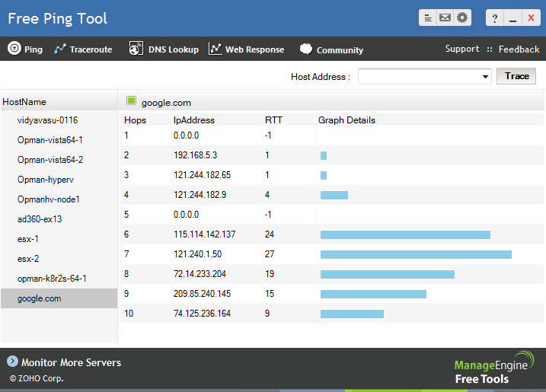Click the IpAddress column header

coord(194,120)
